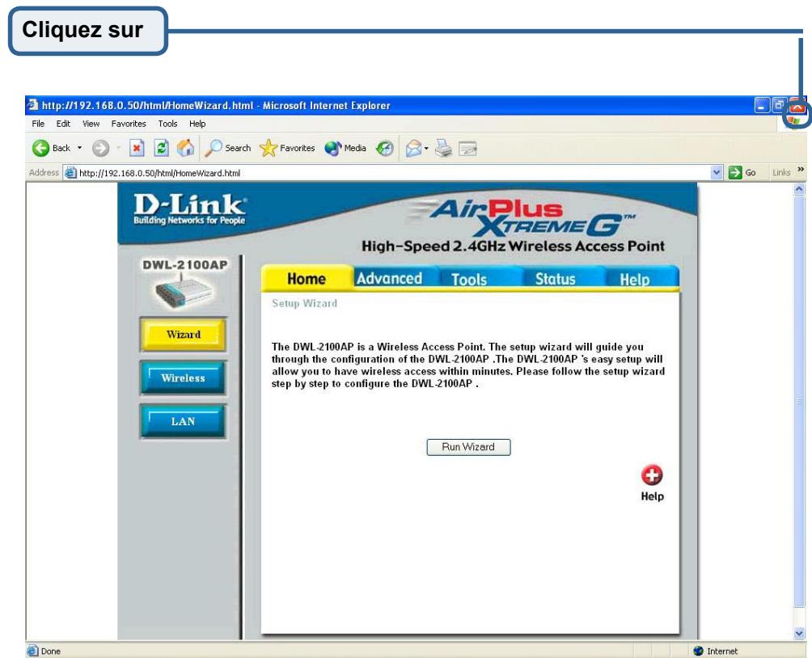The width and height of the screenshot is (812, 658).
Task: Click the grayed Forward arrow icon
Action: point(100,149)
